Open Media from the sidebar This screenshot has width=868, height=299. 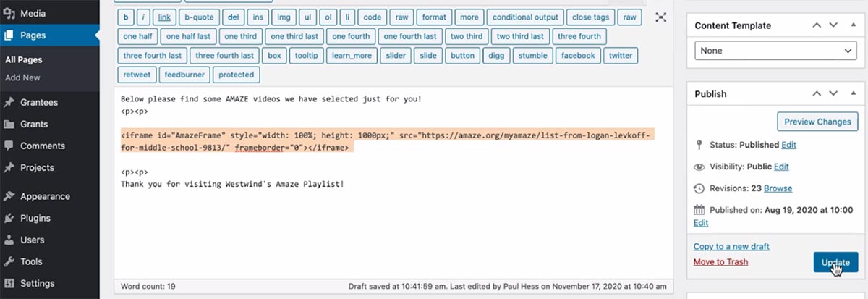tap(32, 14)
